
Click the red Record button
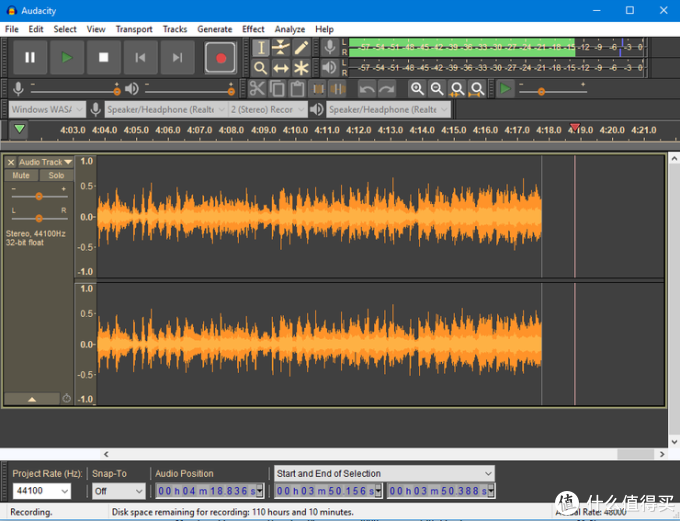click(x=221, y=57)
